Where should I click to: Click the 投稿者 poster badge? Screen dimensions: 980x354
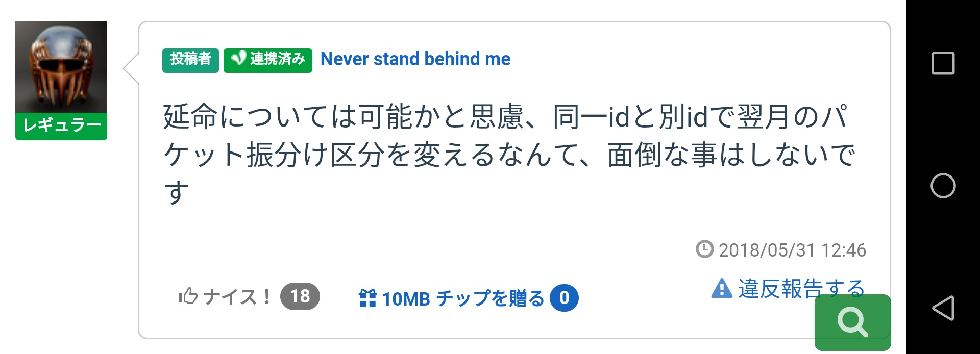[x=190, y=60]
